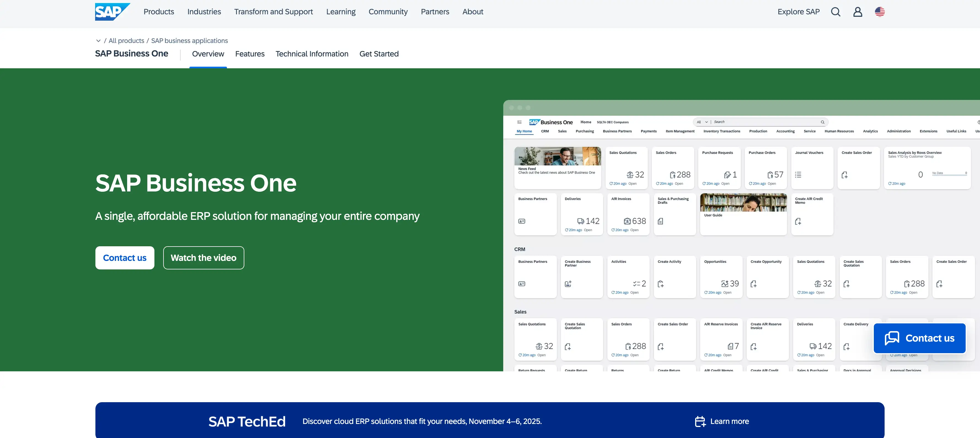Viewport: 980px width, 438px height.
Task: Open the User Guide tile image
Action: tap(743, 203)
